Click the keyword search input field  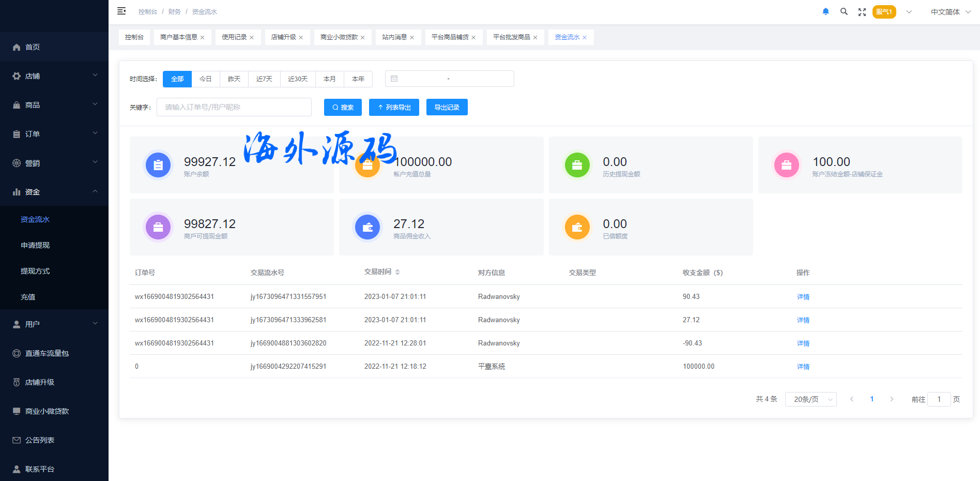[234, 107]
